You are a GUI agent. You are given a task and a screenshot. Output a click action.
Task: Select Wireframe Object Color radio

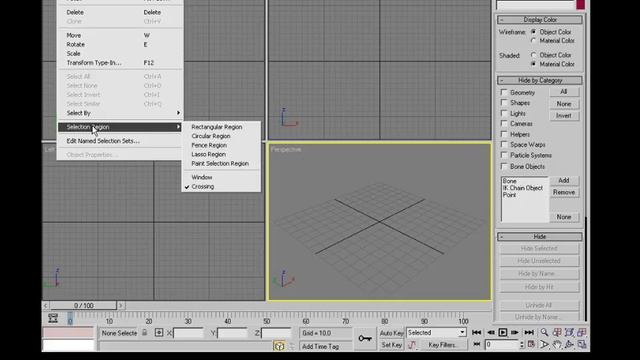click(x=533, y=31)
